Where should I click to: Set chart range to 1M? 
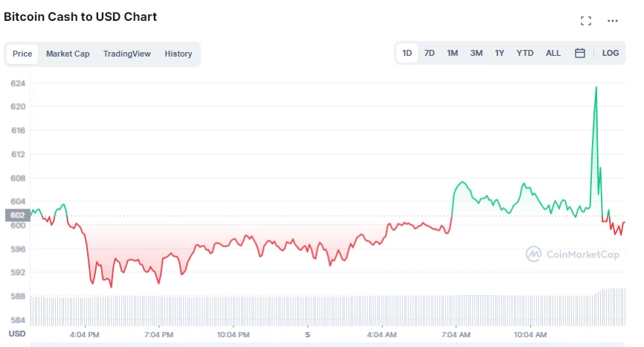tap(452, 53)
